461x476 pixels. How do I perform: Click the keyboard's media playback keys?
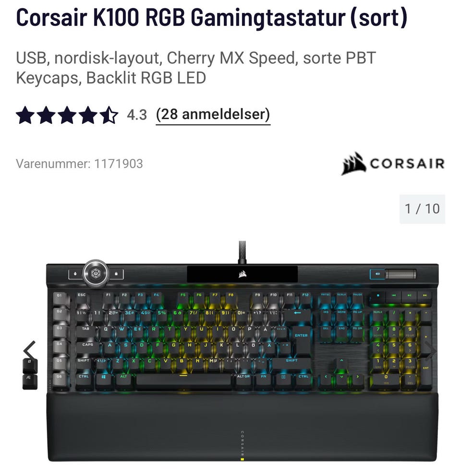(401, 296)
